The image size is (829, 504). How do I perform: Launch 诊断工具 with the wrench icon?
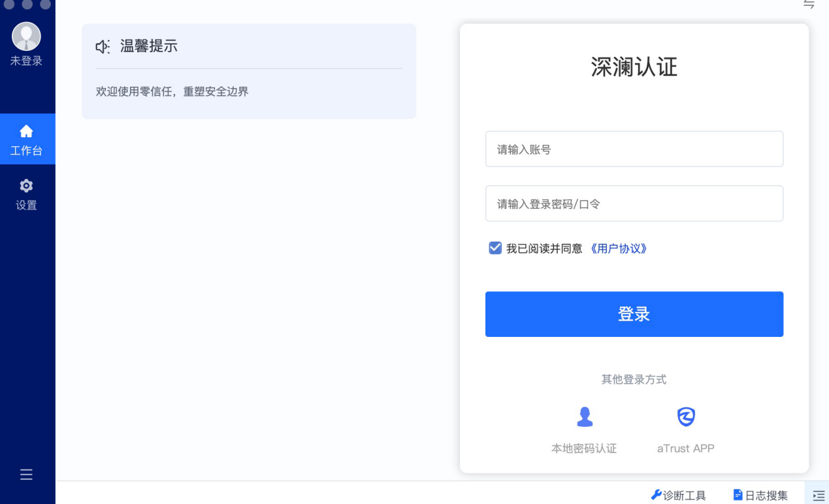pos(678,495)
